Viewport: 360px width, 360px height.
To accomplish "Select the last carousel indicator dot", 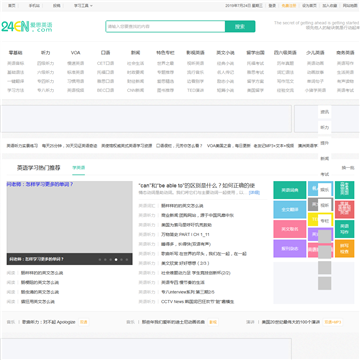I will coord(127,259).
